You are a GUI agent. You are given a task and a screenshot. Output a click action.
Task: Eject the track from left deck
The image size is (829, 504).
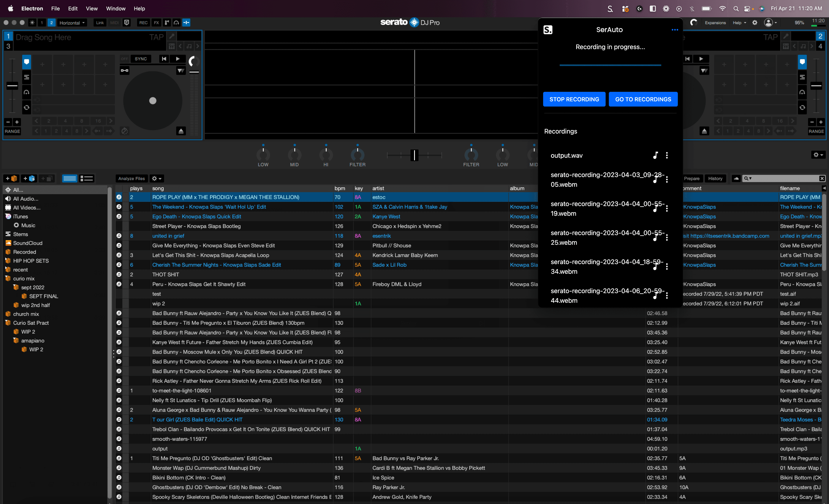181,131
